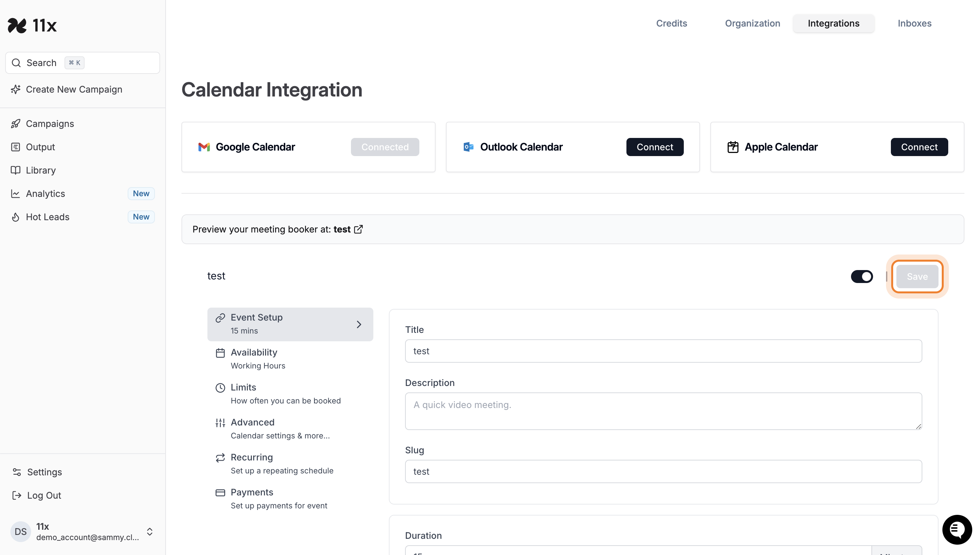Image resolution: width=980 pixels, height=555 pixels.
Task: Click the Calendar Integration heading
Action: (272, 90)
